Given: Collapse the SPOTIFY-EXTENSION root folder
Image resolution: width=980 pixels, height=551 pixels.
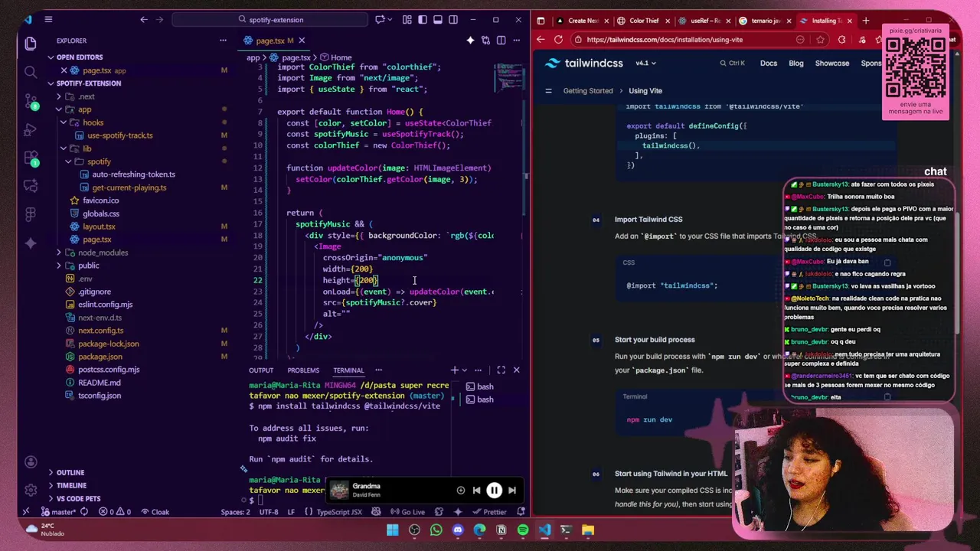Looking at the screenshot, I should click(x=88, y=83).
